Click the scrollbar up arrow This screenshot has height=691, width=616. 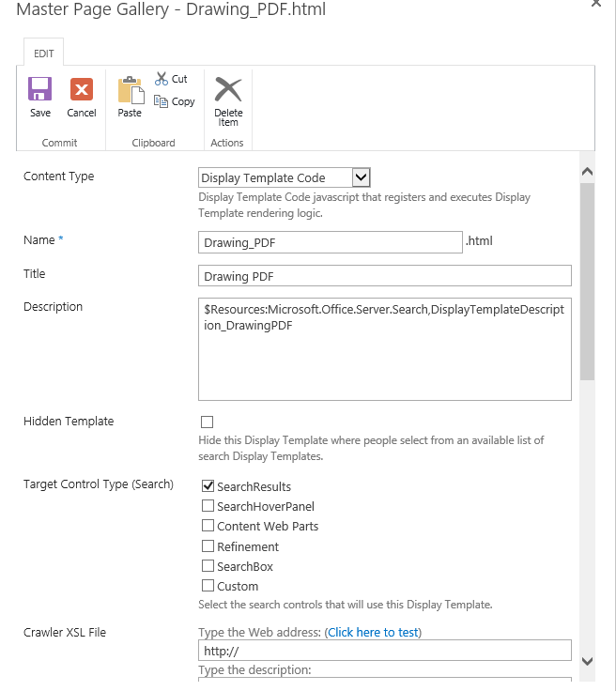[587, 172]
